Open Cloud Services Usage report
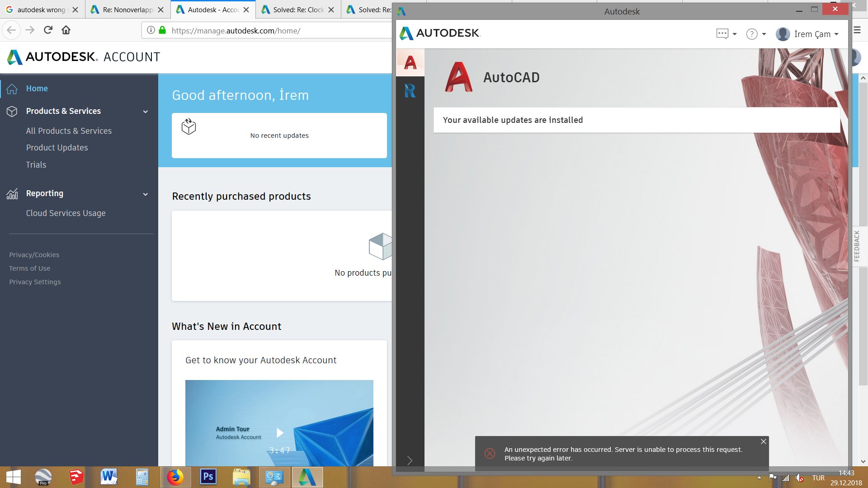868x488 pixels. (x=66, y=213)
